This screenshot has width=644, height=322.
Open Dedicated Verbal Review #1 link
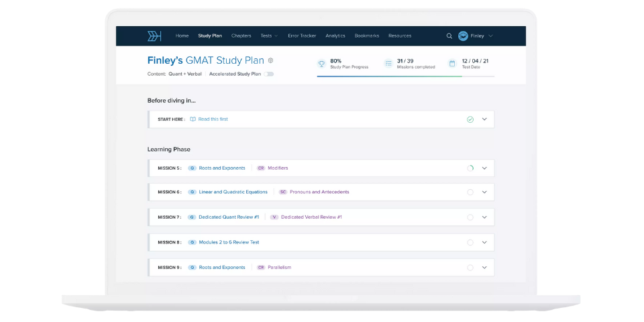[x=311, y=217]
